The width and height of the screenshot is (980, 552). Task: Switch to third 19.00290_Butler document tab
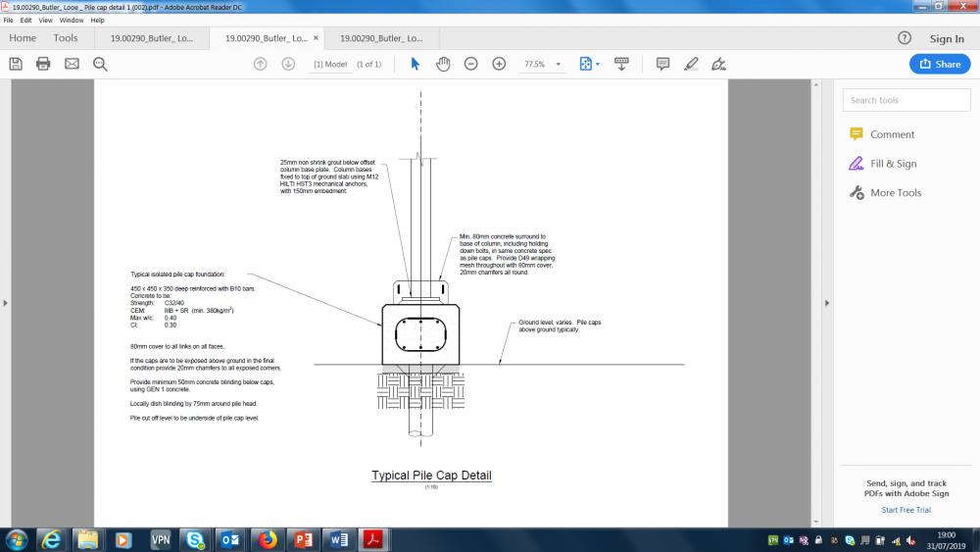[381, 38]
